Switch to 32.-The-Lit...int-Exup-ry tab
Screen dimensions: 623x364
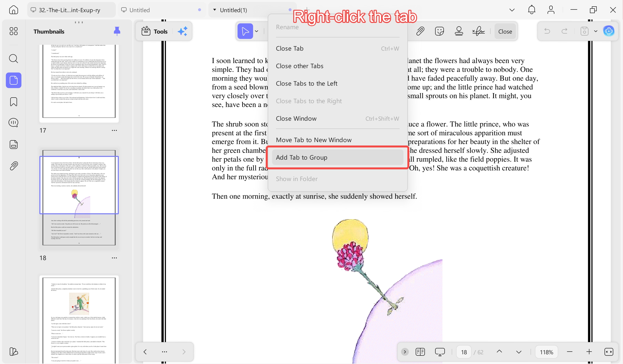[x=71, y=10]
